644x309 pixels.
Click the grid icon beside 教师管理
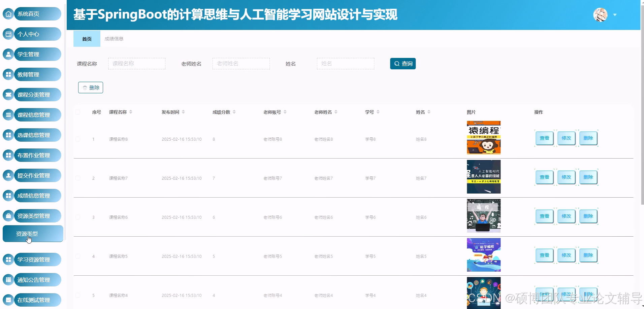click(8, 74)
